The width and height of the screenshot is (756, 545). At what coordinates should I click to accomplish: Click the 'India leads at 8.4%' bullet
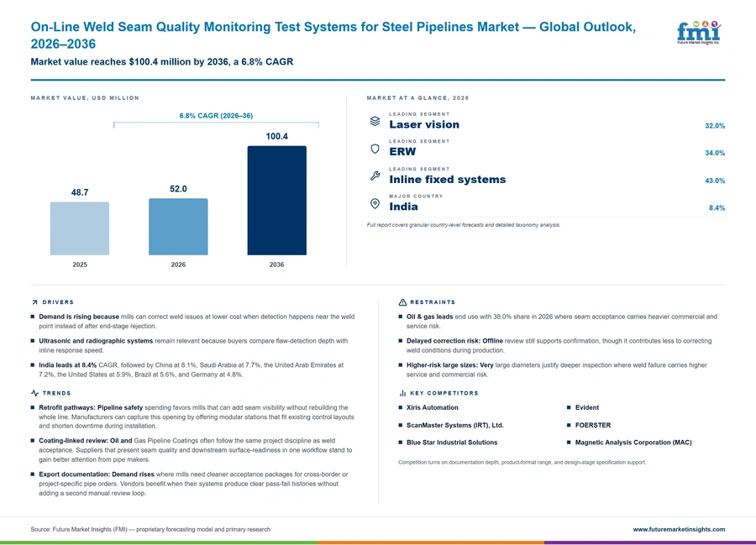[192, 369]
